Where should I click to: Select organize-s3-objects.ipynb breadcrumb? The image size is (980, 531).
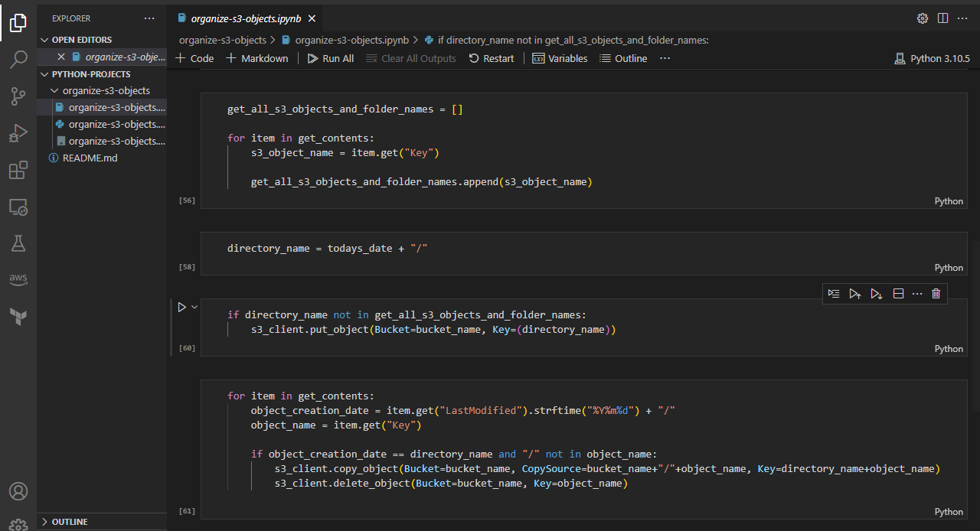pos(345,40)
